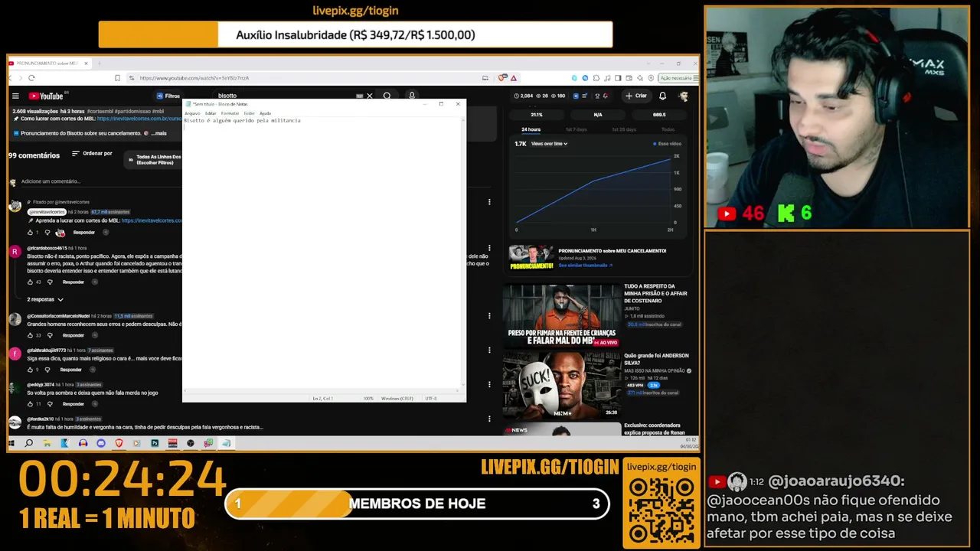Open the Formatar menu in Bloco de Notas
Viewport: 980px width, 551px height.
[230, 113]
